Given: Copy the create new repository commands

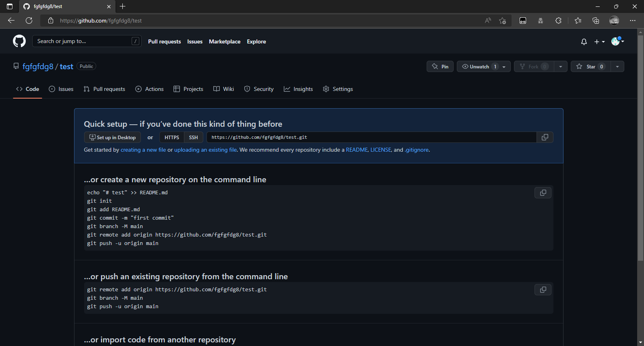Looking at the screenshot, I should [x=543, y=193].
